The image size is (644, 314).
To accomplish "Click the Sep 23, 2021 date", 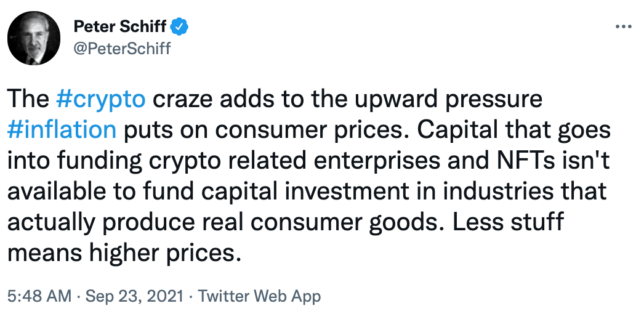I will tap(134, 296).
